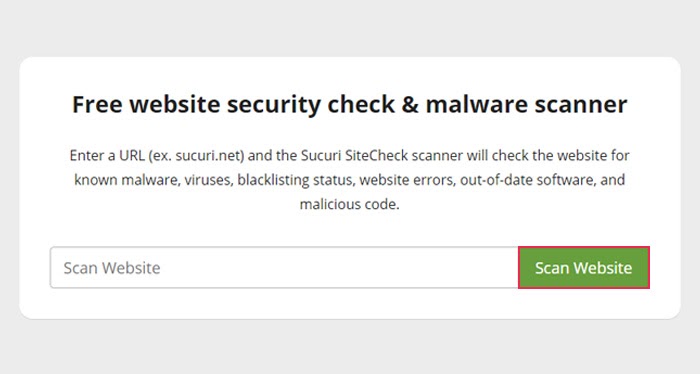Click the ampersand in the heading

410,104
